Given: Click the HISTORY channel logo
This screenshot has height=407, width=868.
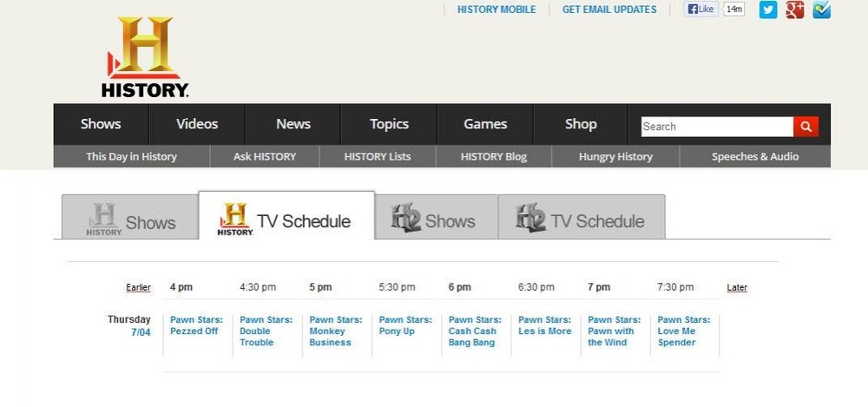Looking at the screenshot, I should (x=145, y=57).
